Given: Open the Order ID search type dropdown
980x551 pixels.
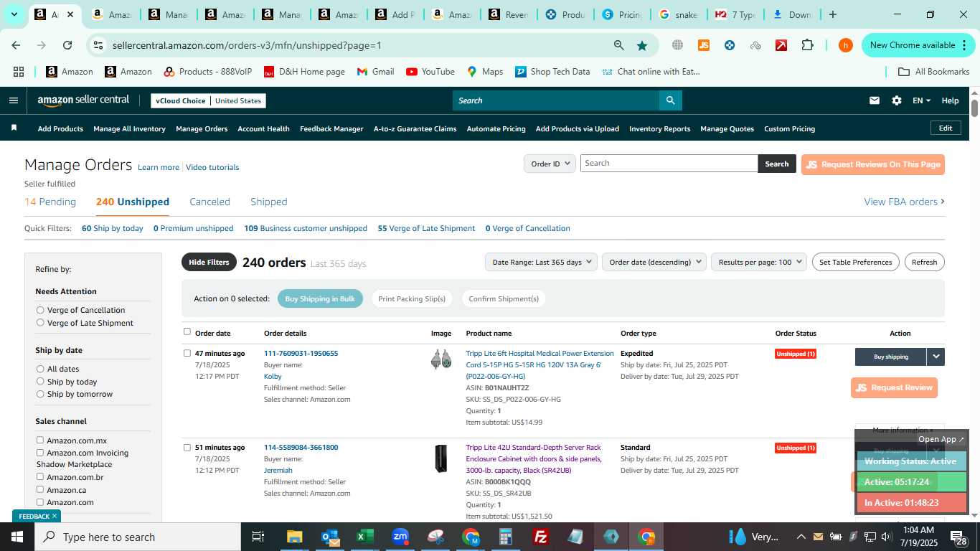Looking at the screenshot, I should pyautogui.click(x=550, y=164).
